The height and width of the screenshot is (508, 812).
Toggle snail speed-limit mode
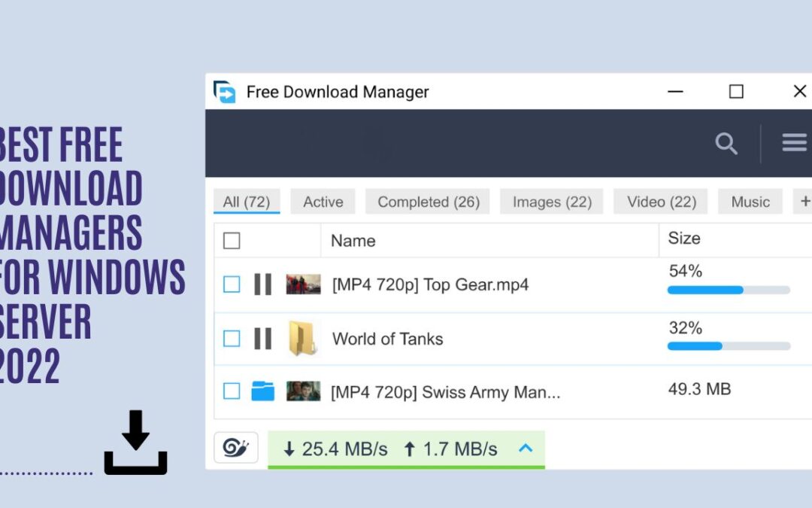click(235, 447)
